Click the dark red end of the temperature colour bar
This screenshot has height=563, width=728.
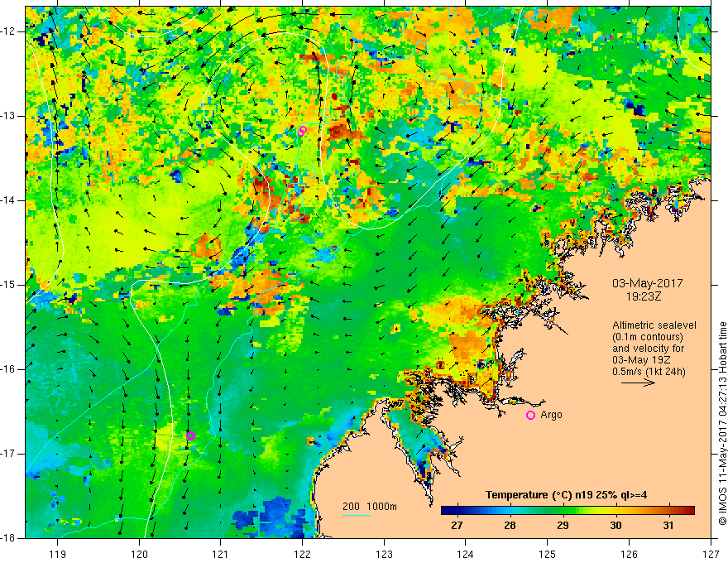tap(689, 511)
